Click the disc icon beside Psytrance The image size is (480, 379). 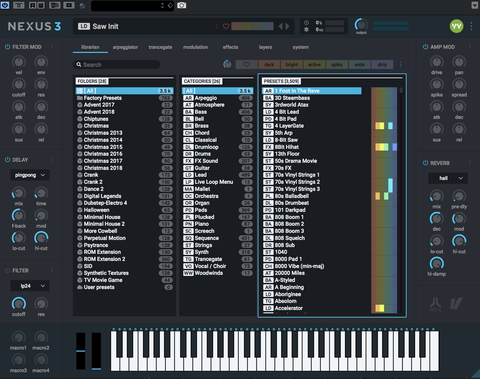click(80, 245)
